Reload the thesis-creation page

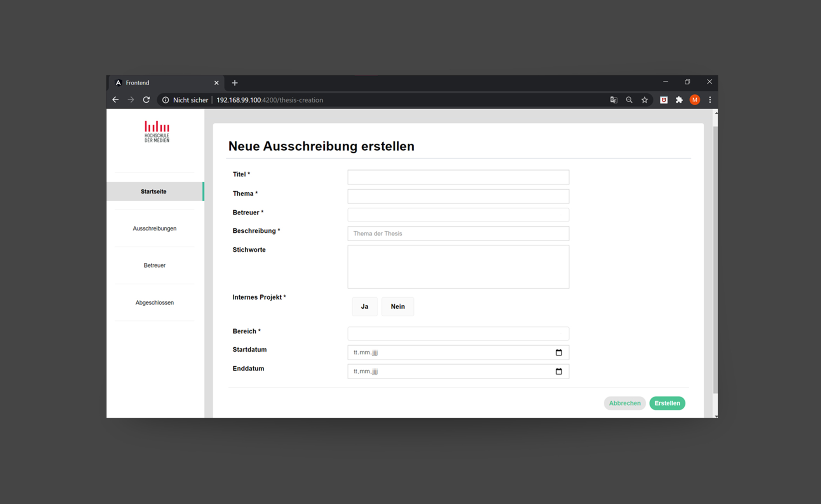146,100
